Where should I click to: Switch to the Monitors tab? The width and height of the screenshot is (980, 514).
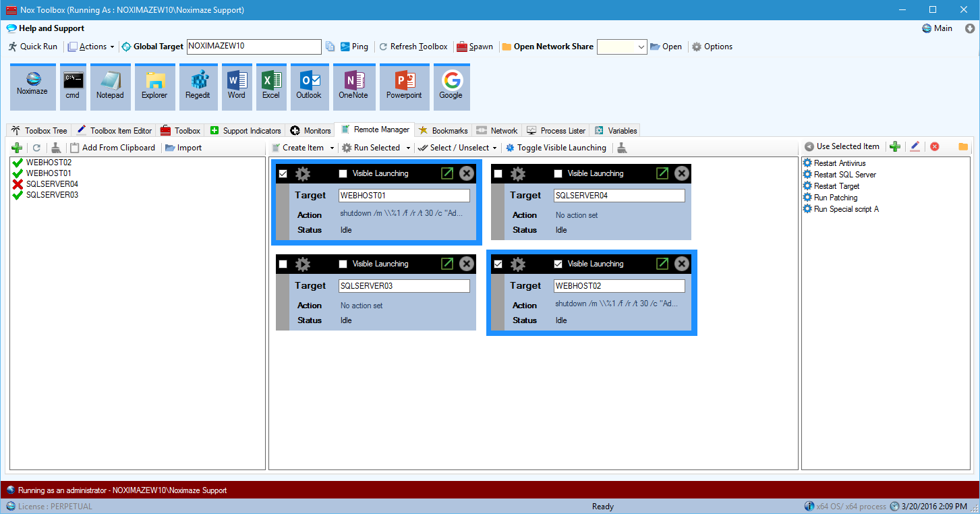310,130
